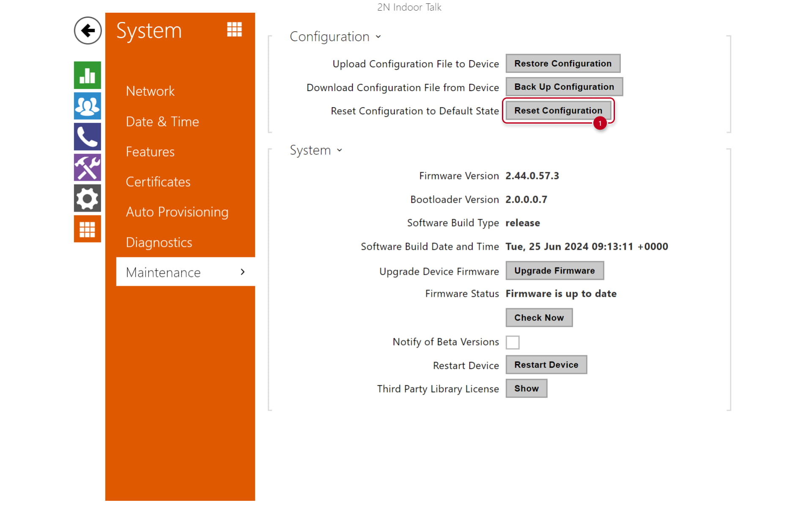This screenshot has height=508, width=812.
Task: Click the 'Restart Device' label text
Action: coord(466,366)
